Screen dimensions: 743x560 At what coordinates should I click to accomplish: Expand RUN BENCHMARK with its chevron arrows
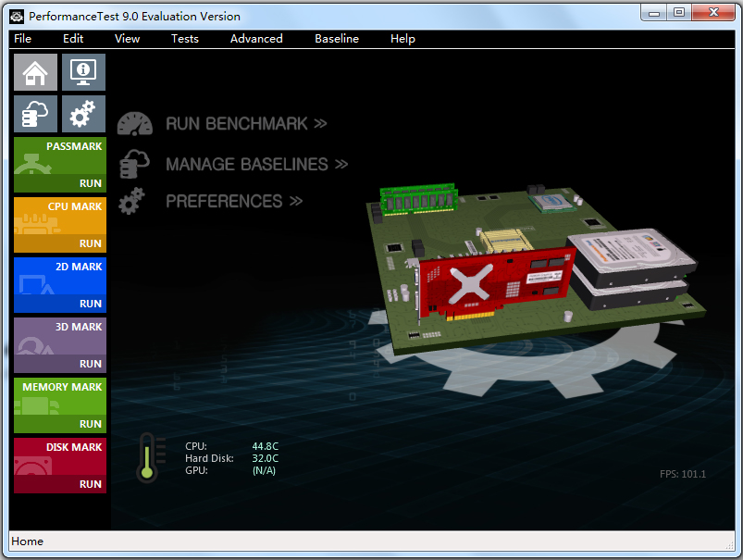point(321,122)
